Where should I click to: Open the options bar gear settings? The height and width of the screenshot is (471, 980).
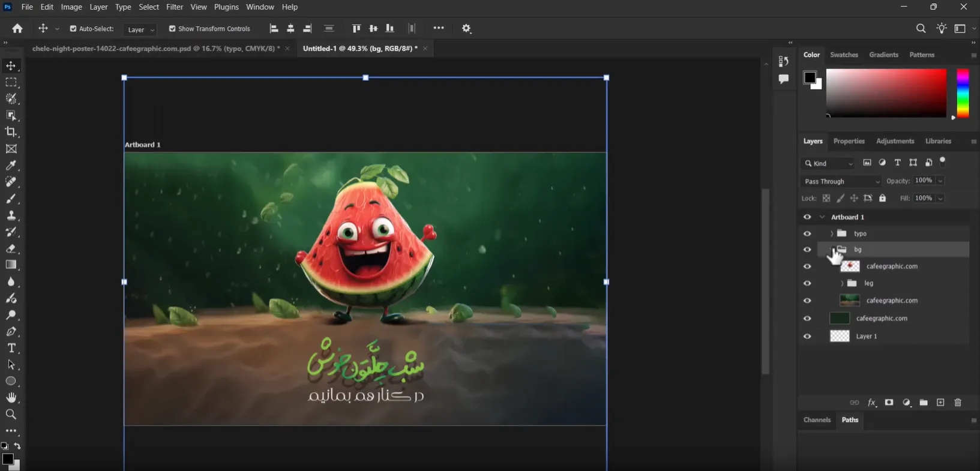pos(466,28)
